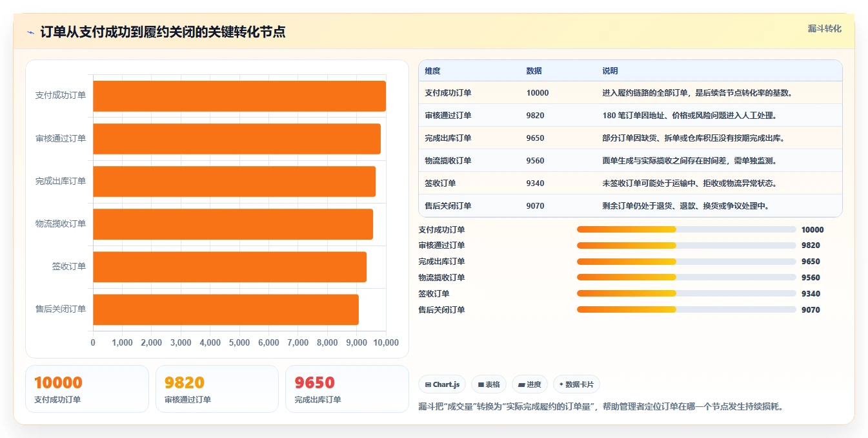This screenshot has width=868, height=438.
Task: Click the Chart.js chip
Action: pos(442,384)
